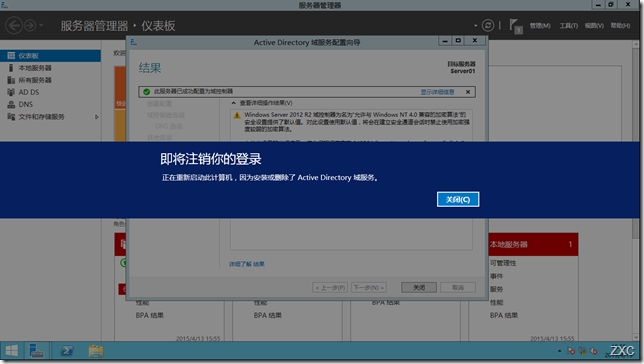Viewport: 644px width, 364px height.
Task: Click 显示详细信息 link in wizard
Action: pyautogui.click(x=437, y=92)
